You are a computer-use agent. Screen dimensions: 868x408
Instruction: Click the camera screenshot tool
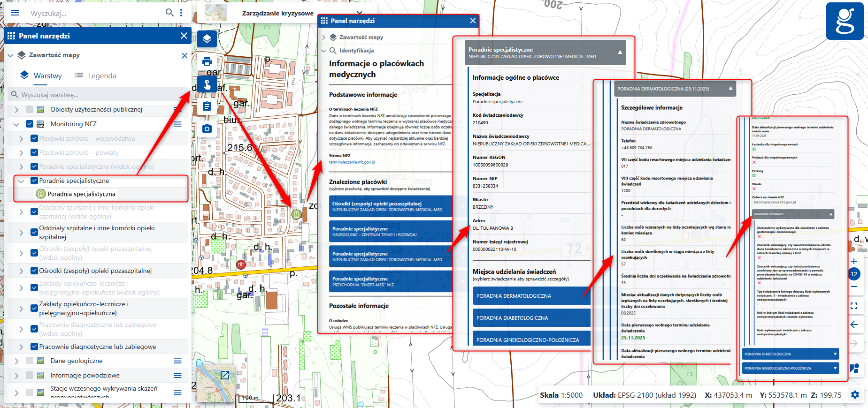[207, 128]
